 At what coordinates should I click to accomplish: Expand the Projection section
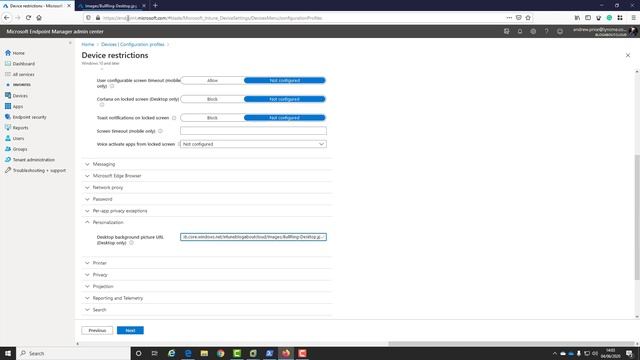[207, 287]
